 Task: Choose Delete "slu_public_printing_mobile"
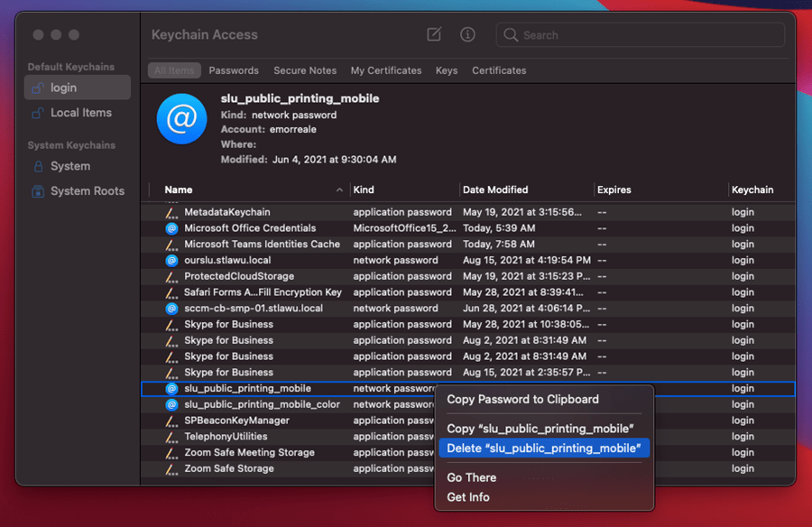click(x=544, y=448)
